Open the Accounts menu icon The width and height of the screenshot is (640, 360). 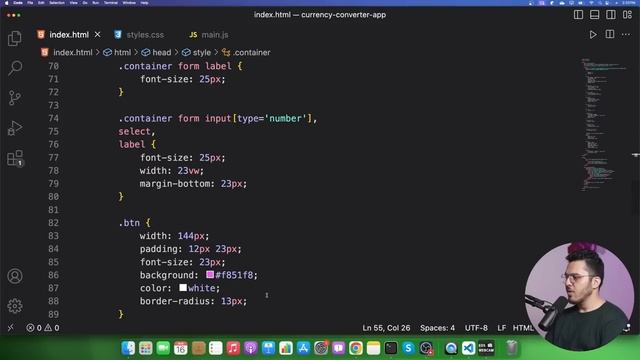tap(15, 276)
